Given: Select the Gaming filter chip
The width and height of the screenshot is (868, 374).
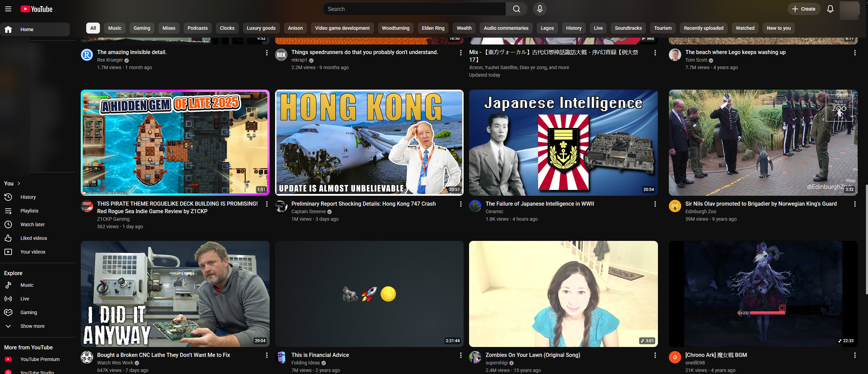Looking at the screenshot, I should tap(142, 28).
